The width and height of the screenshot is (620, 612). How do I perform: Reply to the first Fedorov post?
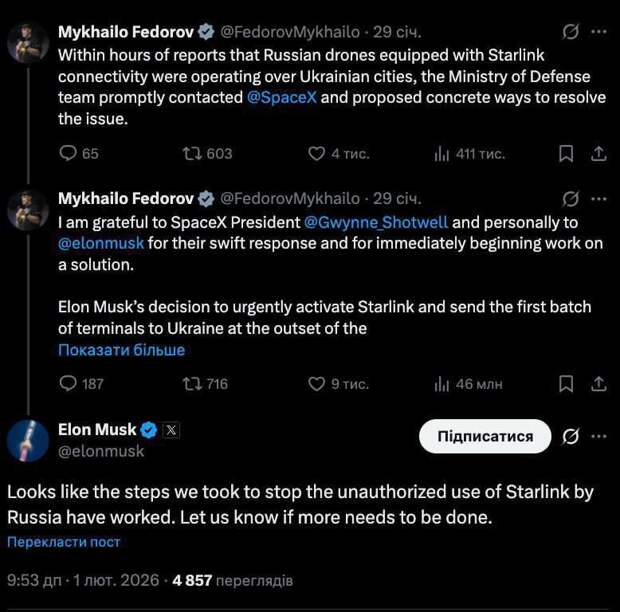(69, 153)
